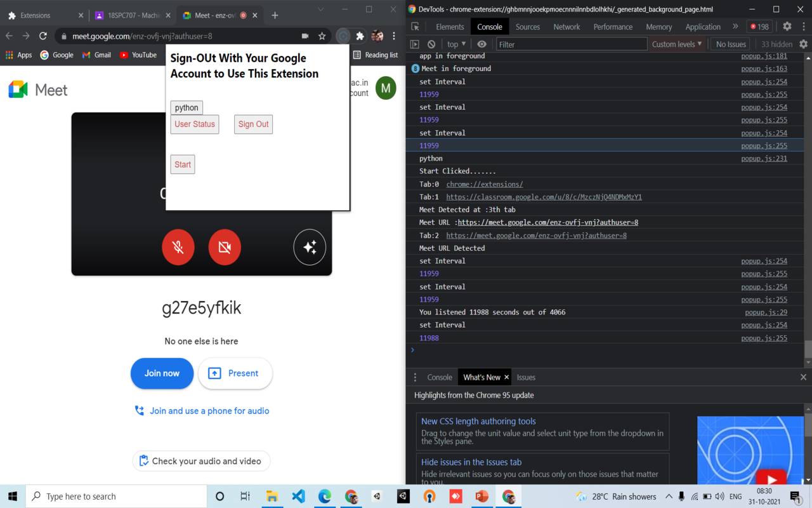812x508 pixels.
Task: Open the 198 errors counter
Action: [x=759, y=27]
